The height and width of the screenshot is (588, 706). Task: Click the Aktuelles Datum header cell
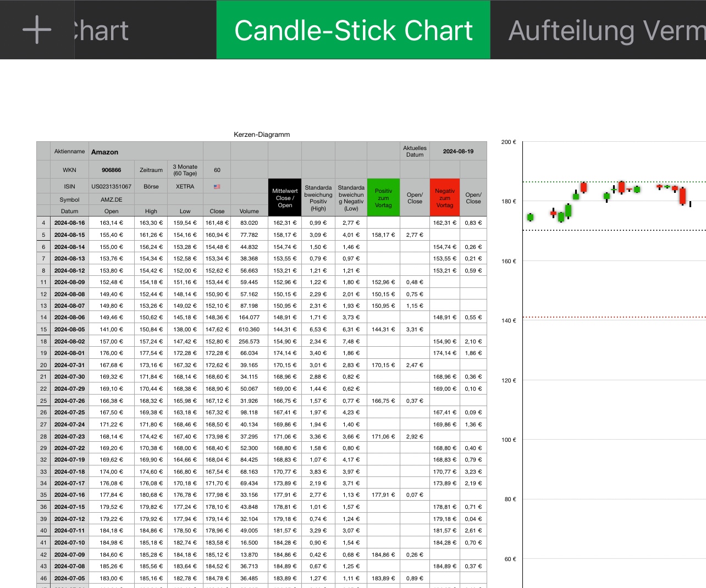(415, 151)
